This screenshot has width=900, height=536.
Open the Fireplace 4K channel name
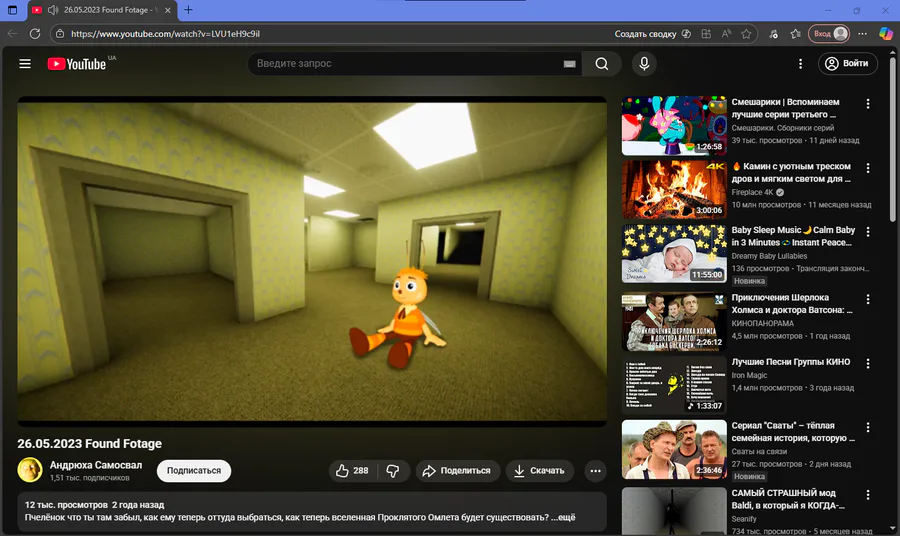click(x=752, y=192)
